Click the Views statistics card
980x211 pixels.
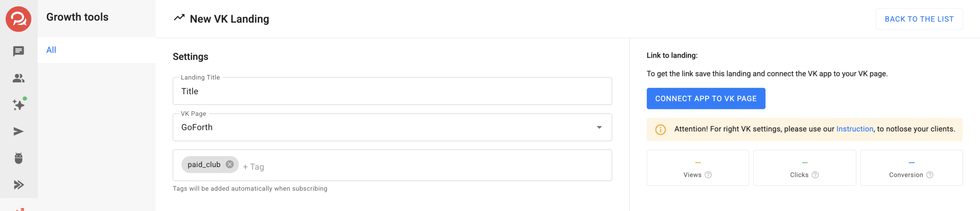point(697,167)
